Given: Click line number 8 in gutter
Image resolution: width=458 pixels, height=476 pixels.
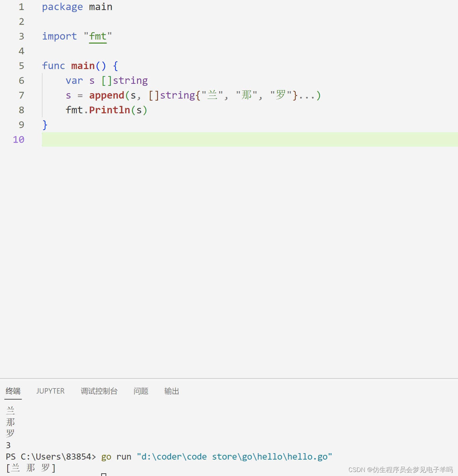Looking at the screenshot, I should pyautogui.click(x=21, y=110).
